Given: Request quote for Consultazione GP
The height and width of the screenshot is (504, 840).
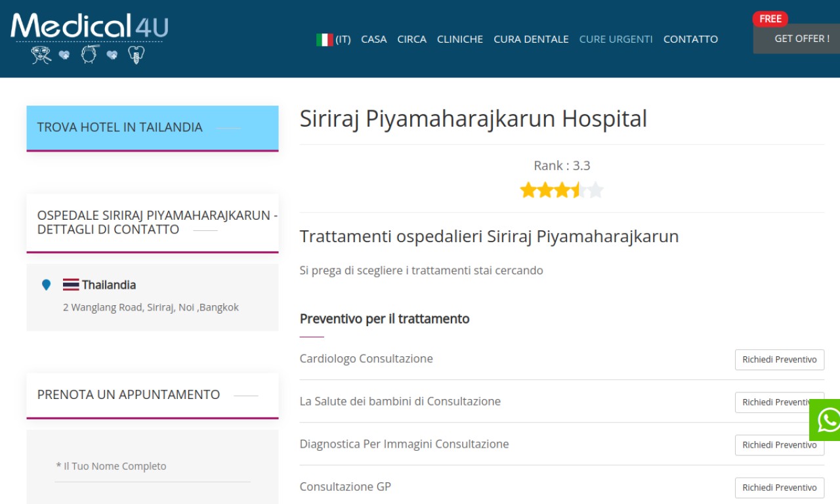Looking at the screenshot, I should [779, 488].
